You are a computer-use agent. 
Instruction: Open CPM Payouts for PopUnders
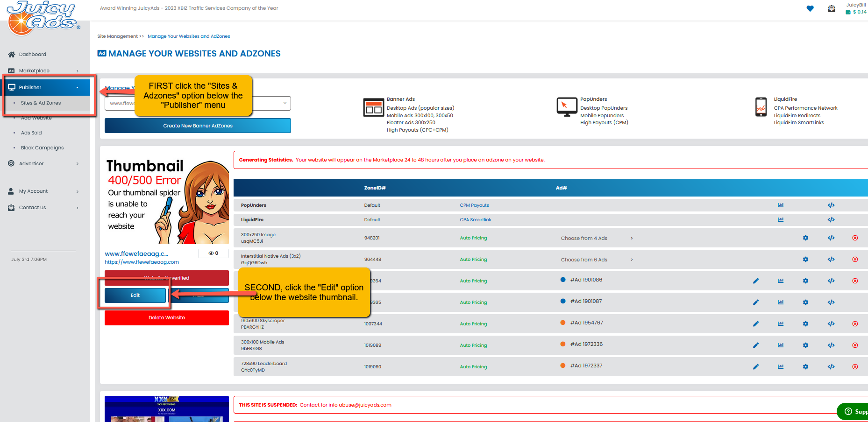(x=474, y=205)
